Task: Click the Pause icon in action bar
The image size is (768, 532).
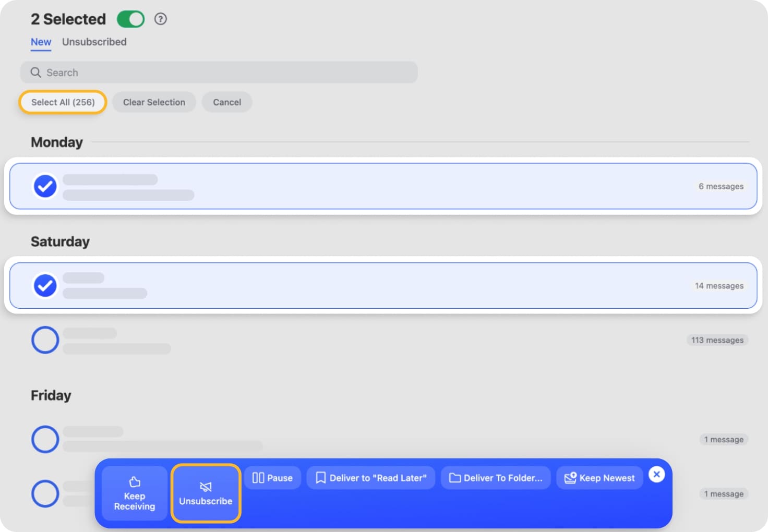Action: point(259,477)
